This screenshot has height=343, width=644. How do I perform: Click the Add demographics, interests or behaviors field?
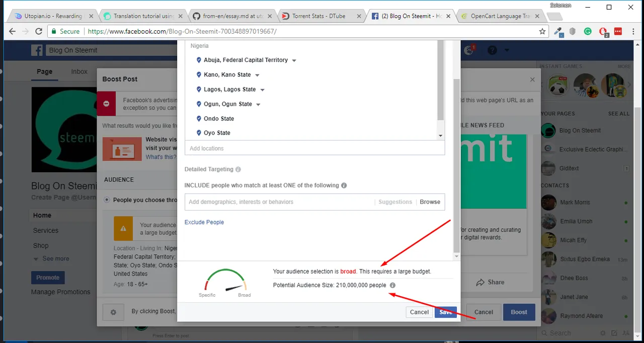[x=279, y=202]
